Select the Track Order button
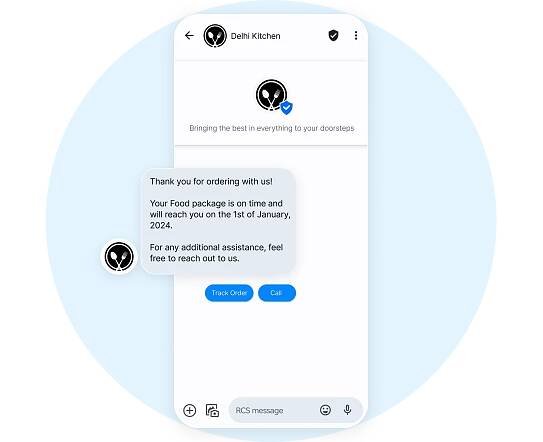 [x=229, y=293]
